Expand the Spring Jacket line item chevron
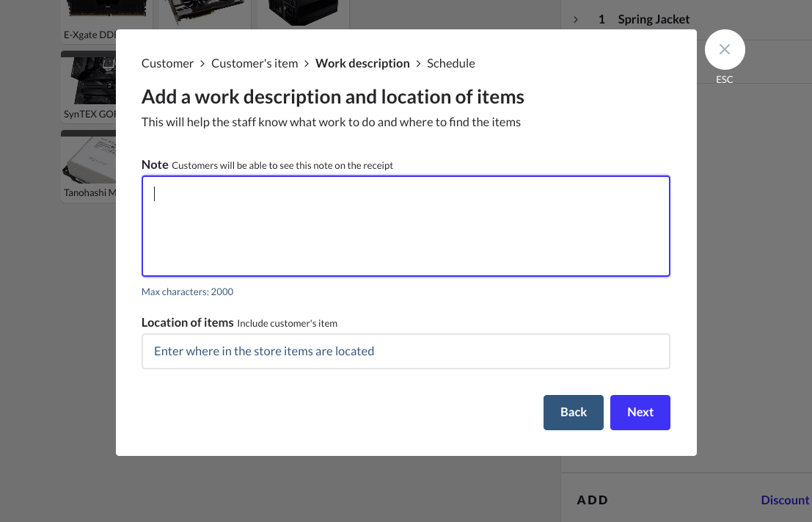 [x=576, y=19]
